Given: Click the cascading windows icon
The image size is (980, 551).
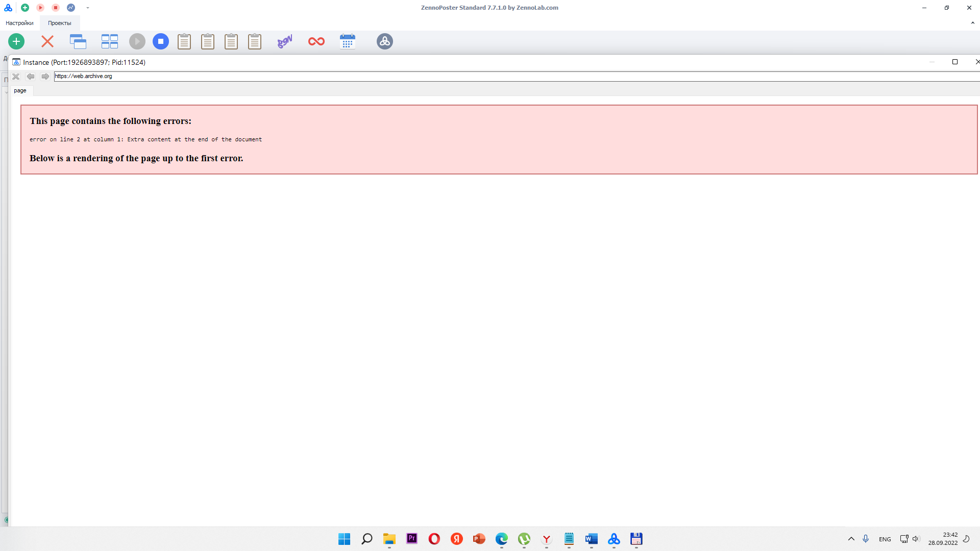Looking at the screenshot, I should coord(78,41).
